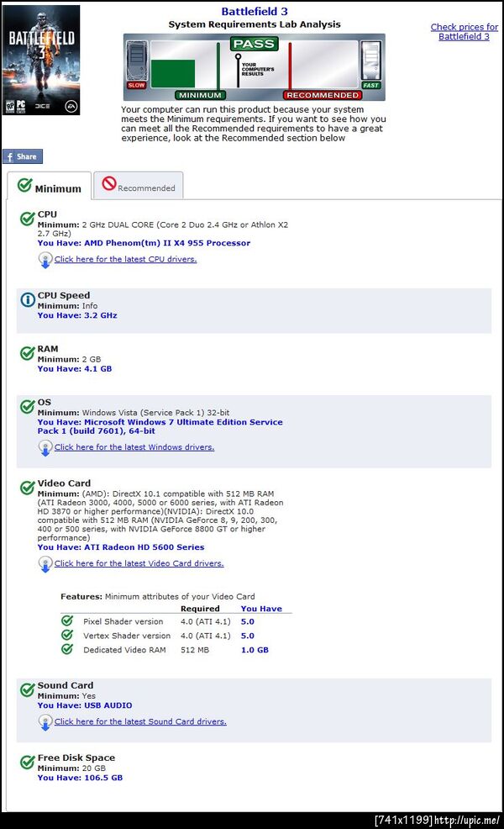Click the 'Required' column header
504x829 pixels.
(x=200, y=609)
